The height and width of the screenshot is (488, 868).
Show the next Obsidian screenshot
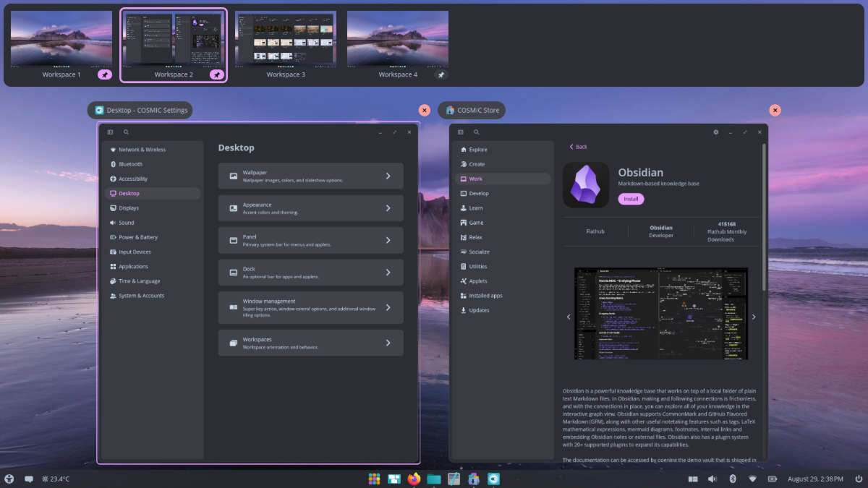754,317
